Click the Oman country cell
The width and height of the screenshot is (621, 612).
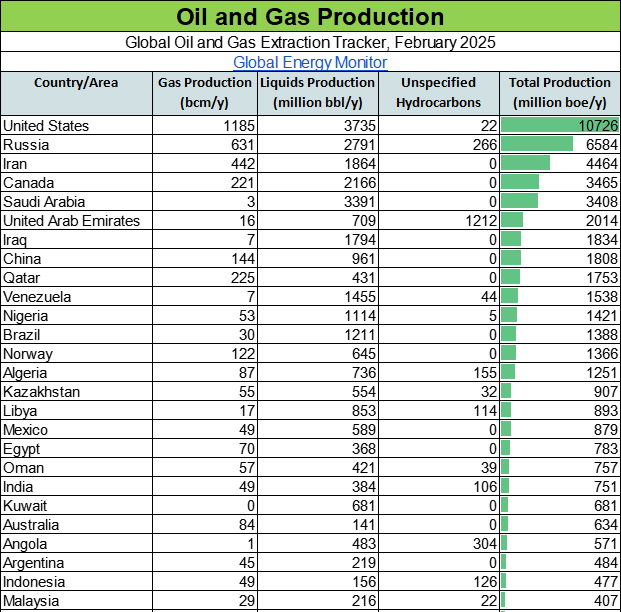pos(76,468)
